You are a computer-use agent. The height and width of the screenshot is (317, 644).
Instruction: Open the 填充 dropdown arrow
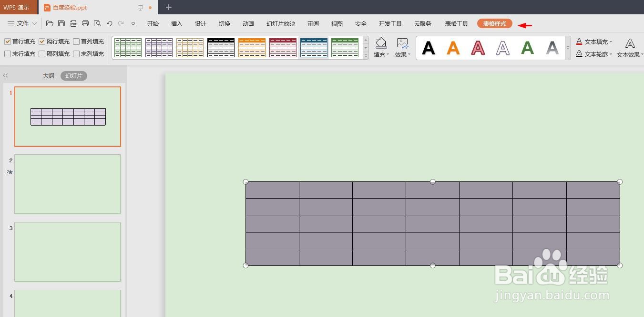[388, 55]
